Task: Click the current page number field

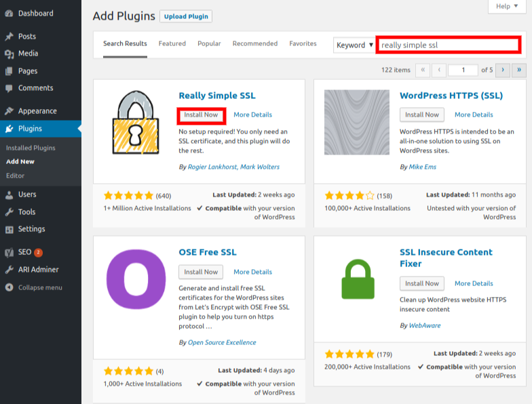Action: [x=463, y=70]
